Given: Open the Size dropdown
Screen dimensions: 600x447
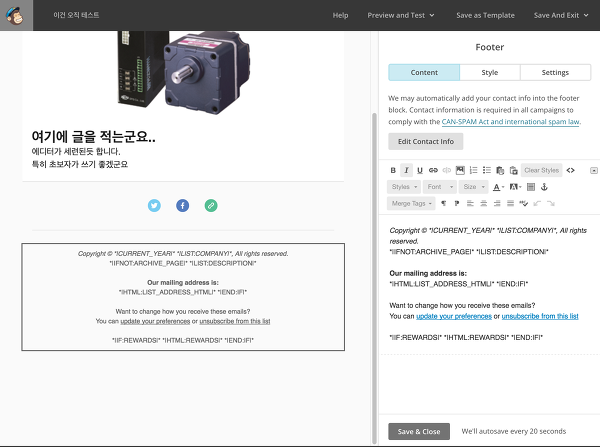Looking at the screenshot, I should 474,187.
